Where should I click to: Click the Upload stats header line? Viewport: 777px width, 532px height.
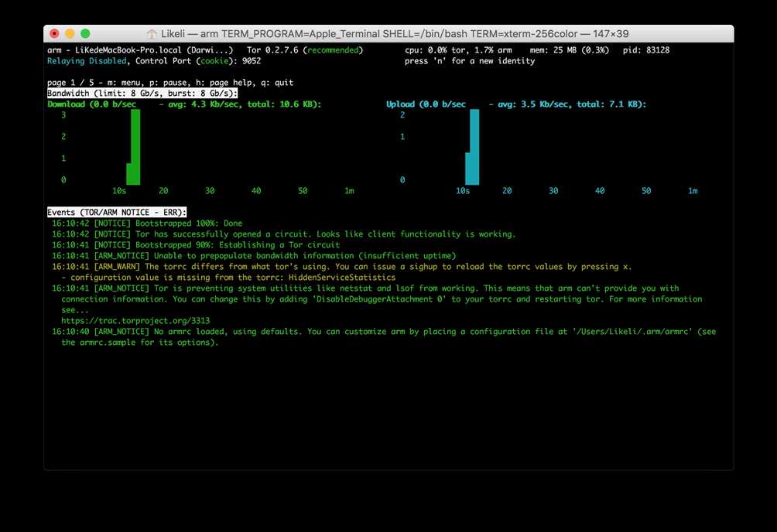click(516, 104)
